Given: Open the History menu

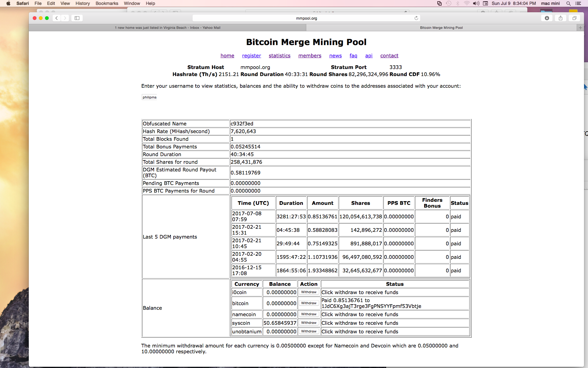Looking at the screenshot, I should pyautogui.click(x=83, y=3).
